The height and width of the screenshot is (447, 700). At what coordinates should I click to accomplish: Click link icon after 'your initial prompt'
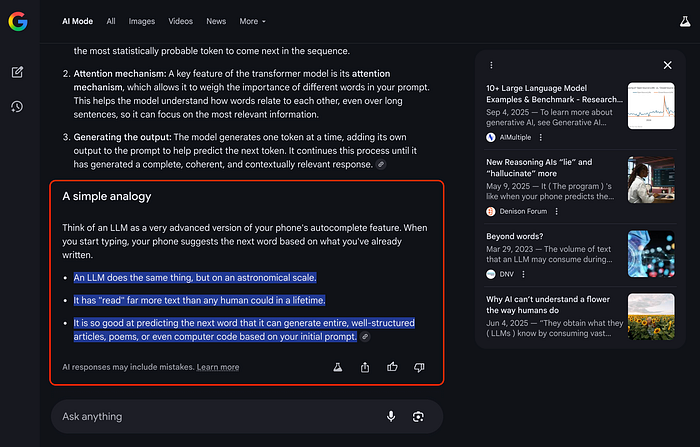365,337
